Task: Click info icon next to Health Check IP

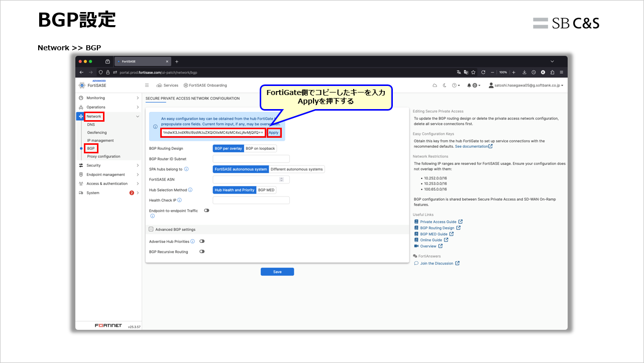Action: point(179,200)
